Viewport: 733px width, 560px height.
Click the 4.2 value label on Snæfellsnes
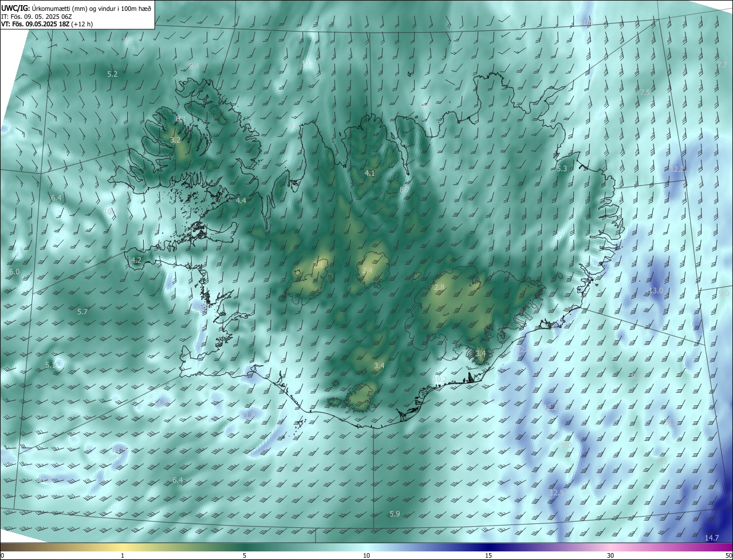[136, 260]
